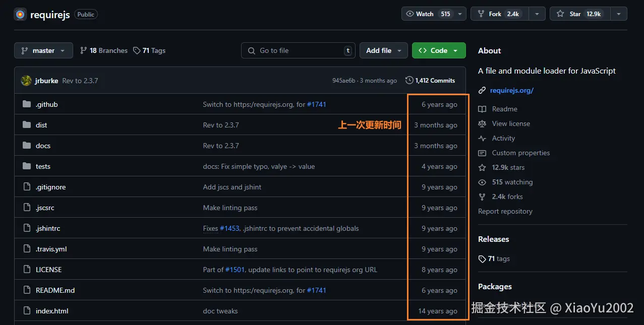
Task: Open the 71 Tags link near branches
Action: pos(149,50)
